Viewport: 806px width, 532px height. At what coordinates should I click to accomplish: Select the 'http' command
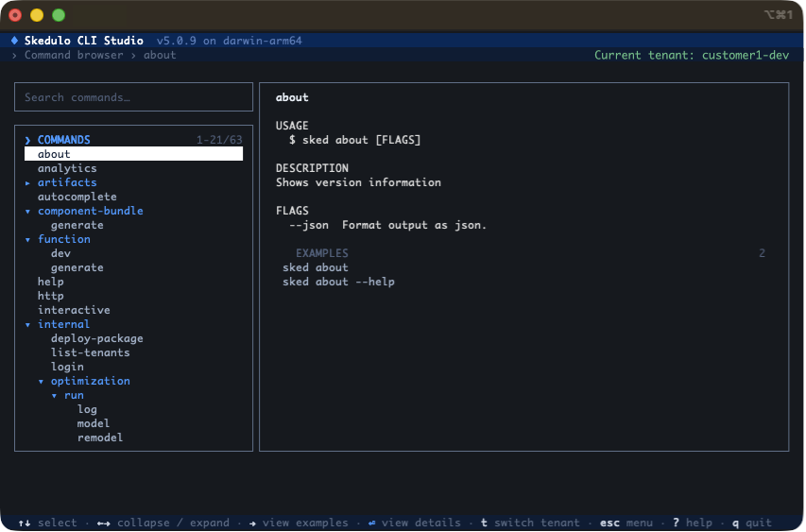50,296
